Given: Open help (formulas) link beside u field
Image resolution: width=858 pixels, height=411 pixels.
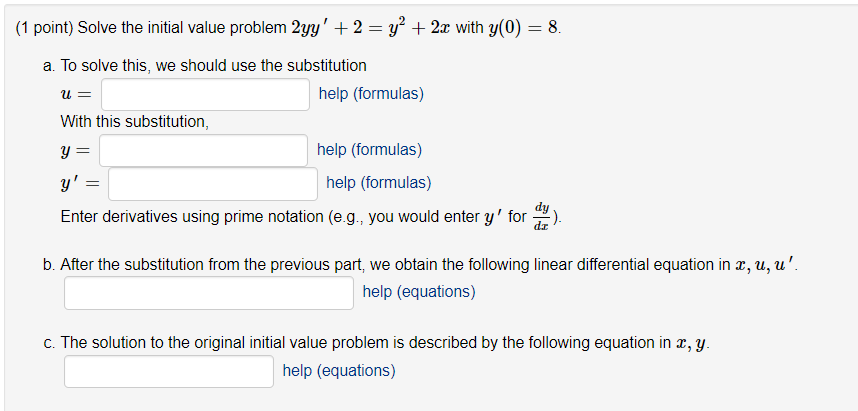Looking at the screenshot, I should (x=371, y=94).
